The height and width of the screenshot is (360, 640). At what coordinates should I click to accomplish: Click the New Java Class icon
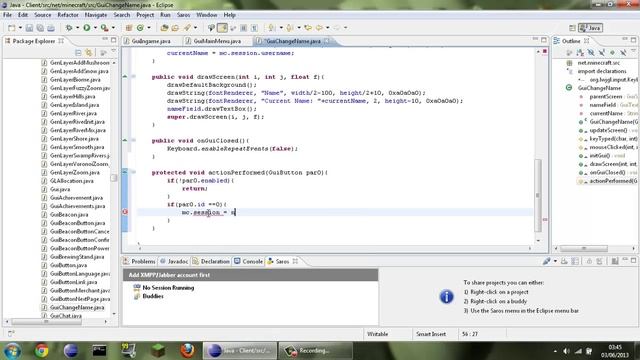point(140,28)
